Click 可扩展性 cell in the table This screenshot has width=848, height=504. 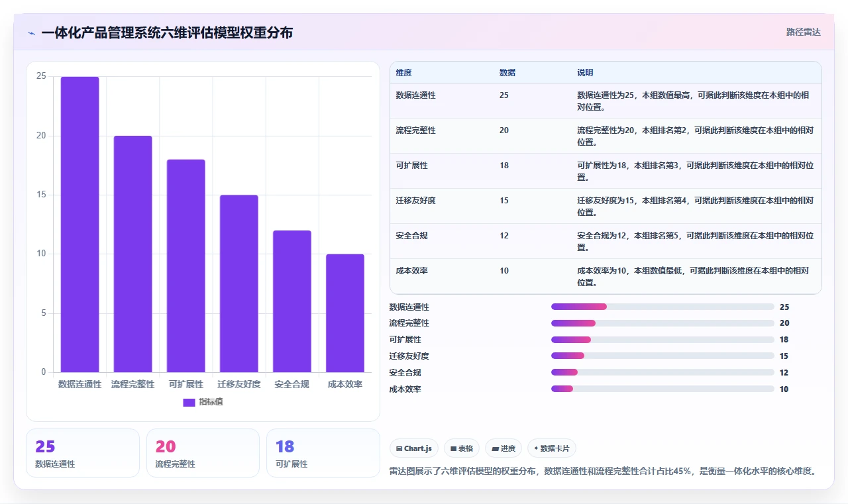coord(411,165)
